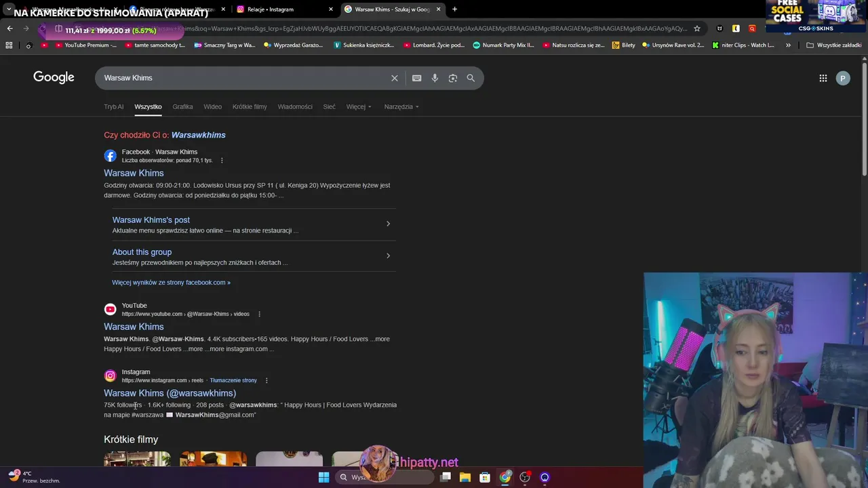Switch to the Wideo tab
This screenshot has height=488, width=868.
pos(212,106)
